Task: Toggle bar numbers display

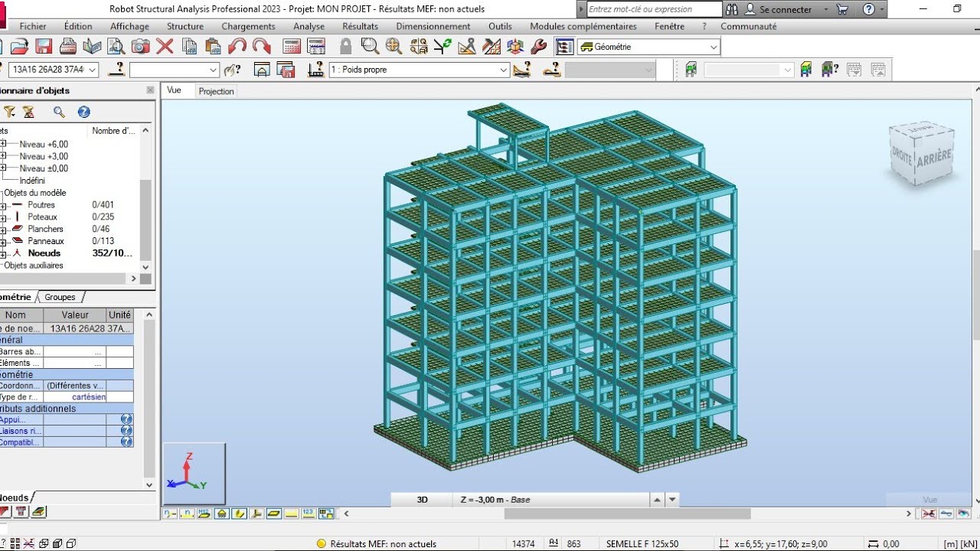Action: 188,514
